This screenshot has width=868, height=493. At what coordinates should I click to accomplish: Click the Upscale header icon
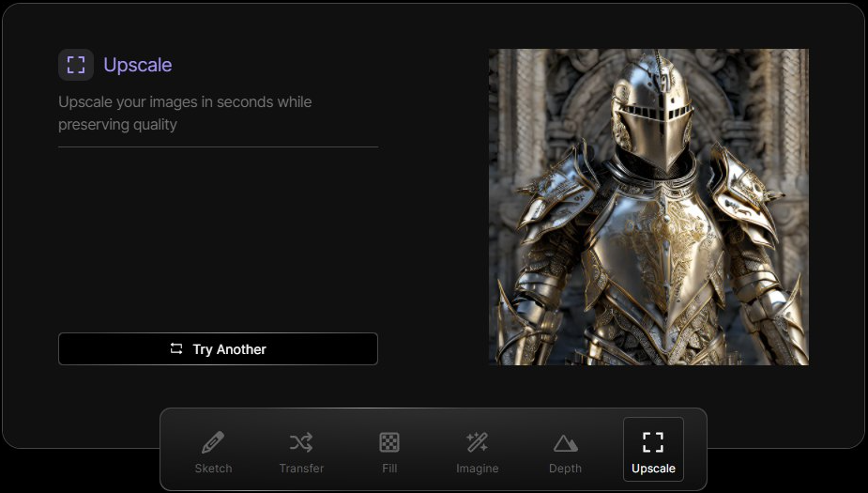point(76,65)
